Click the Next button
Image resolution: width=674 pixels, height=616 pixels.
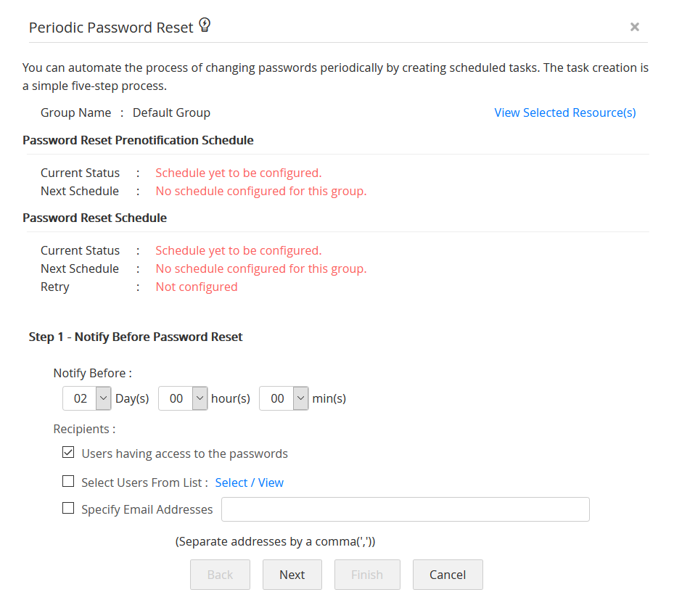click(292, 574)
